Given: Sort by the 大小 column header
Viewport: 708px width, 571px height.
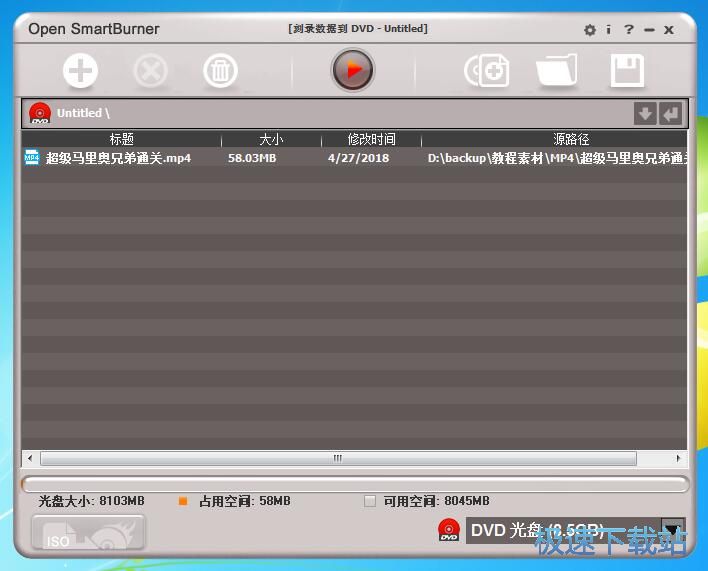Looking at the screenshot, I should pos(271,139).
